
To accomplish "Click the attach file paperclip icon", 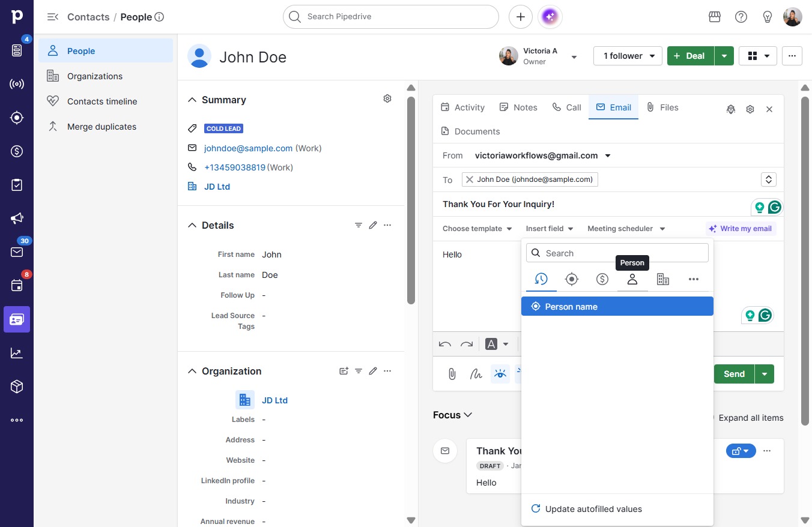I will point(452,374).
